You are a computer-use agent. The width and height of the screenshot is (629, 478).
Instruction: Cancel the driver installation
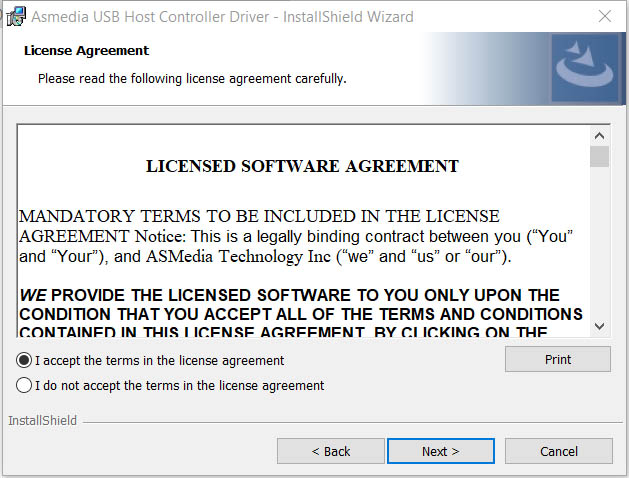click(558, 451)
